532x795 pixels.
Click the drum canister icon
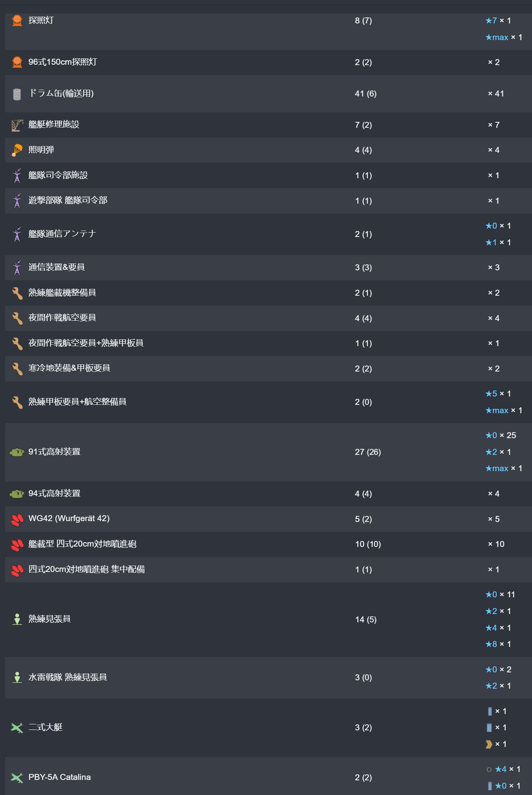click(17, 94)
